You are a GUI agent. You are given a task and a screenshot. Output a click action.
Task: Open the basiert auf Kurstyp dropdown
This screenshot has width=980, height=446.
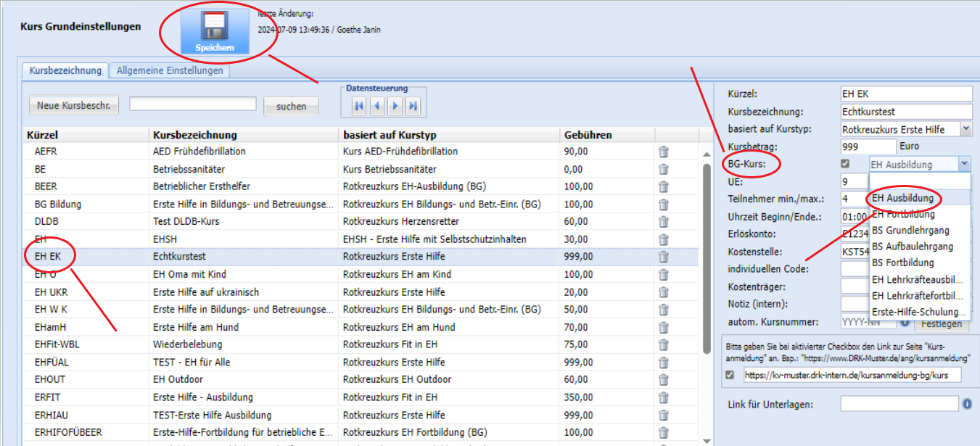pos(965,129)
